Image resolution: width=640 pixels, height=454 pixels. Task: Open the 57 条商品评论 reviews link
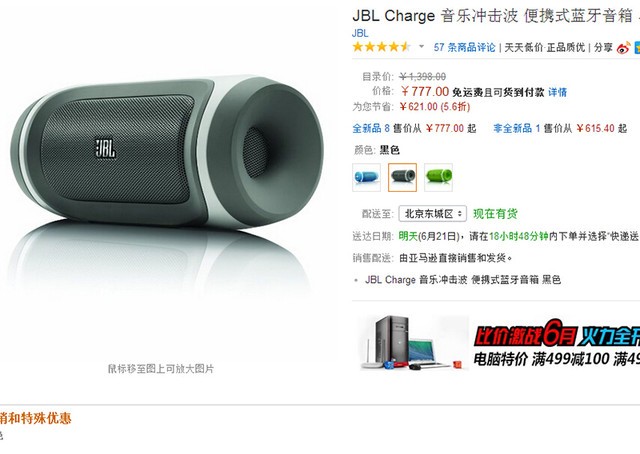coord(464,47)
